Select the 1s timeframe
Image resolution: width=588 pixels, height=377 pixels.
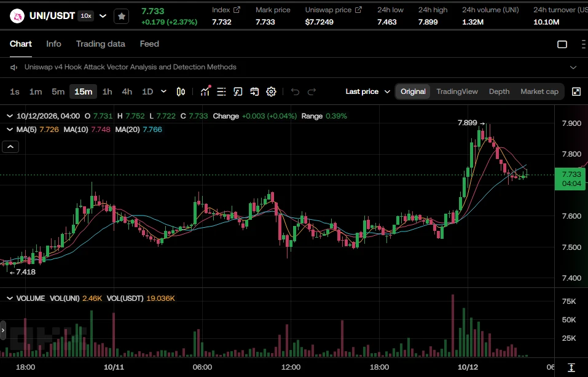coord(15,91)
